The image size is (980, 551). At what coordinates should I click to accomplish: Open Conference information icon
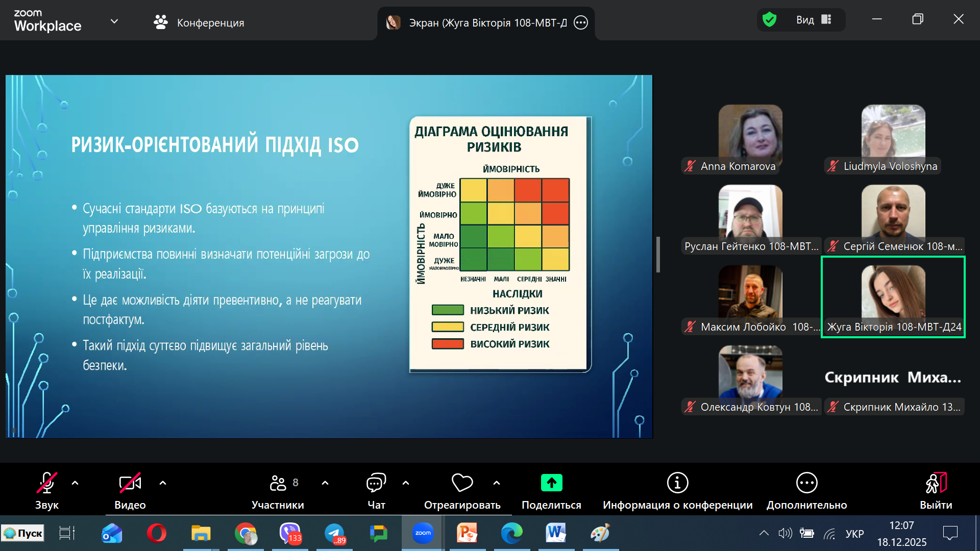click(677, 483)
